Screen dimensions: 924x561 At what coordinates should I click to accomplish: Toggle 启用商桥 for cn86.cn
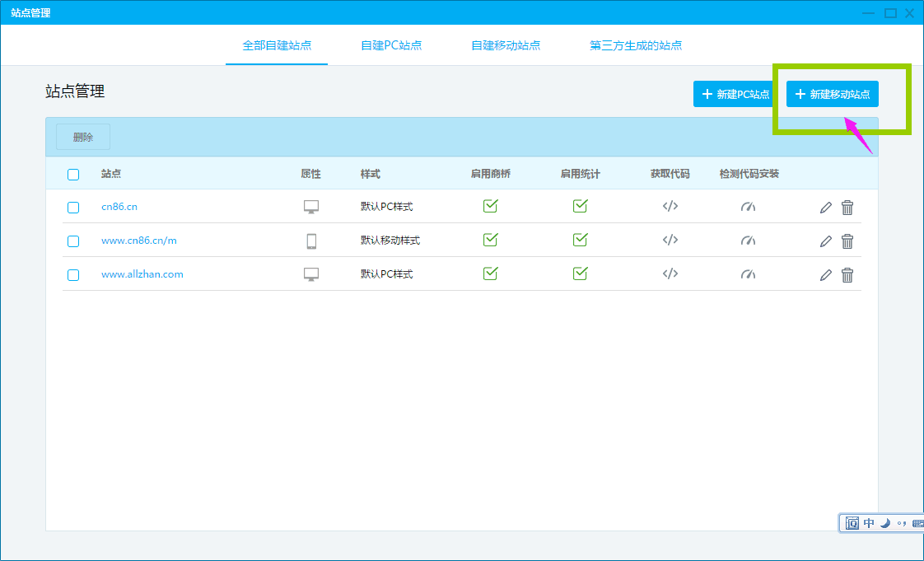490,206
